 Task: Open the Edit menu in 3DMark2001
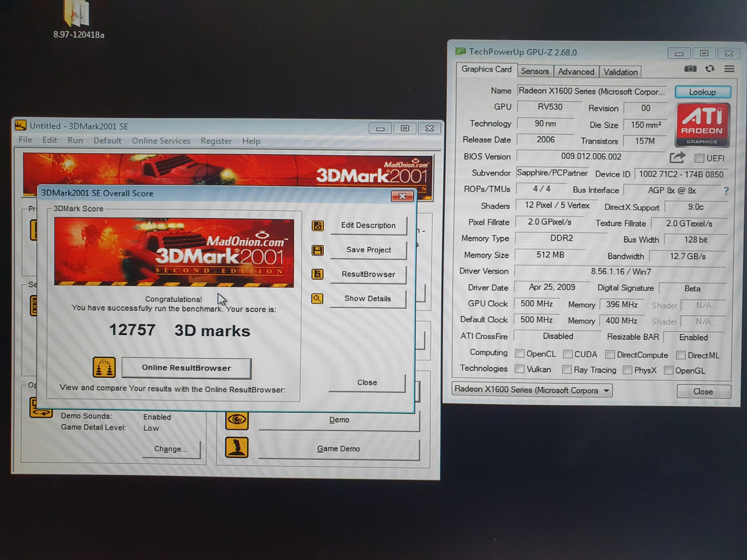[x=50, y=140]
